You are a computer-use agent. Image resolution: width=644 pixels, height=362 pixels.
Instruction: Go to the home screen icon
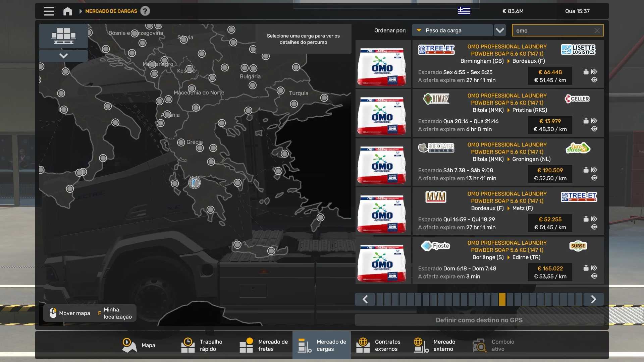pos(67,11)
